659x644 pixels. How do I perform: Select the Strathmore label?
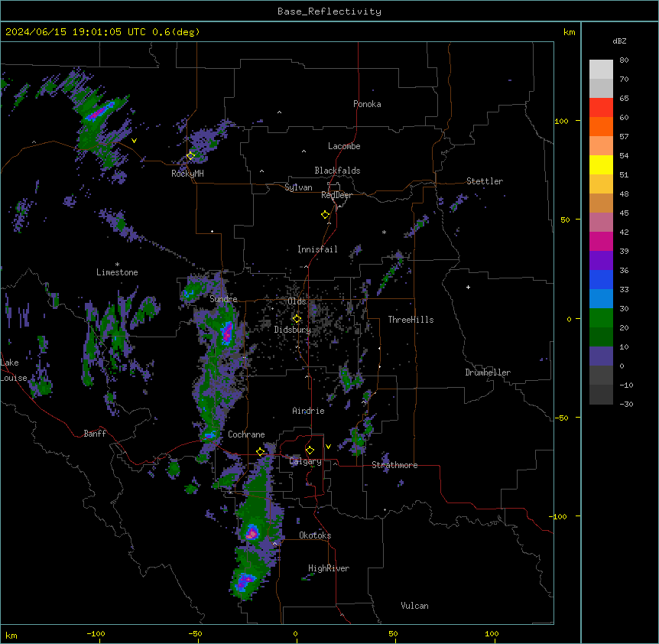coord(394,465)
